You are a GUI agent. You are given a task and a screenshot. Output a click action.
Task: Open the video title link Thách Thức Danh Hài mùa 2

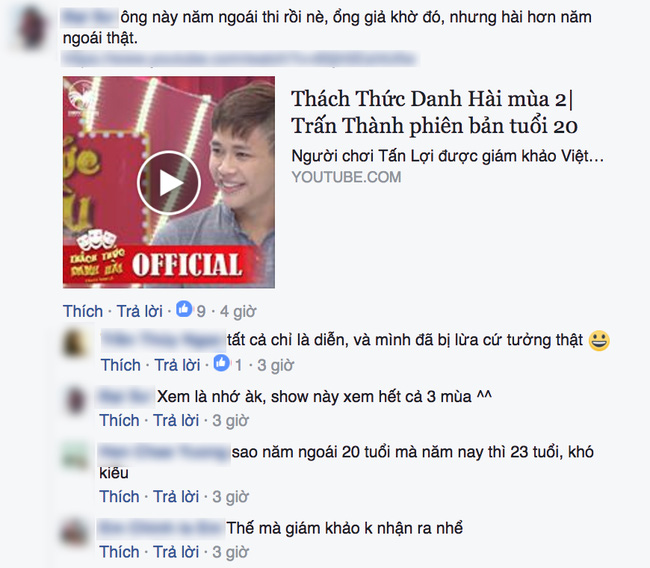coord(434,112)
